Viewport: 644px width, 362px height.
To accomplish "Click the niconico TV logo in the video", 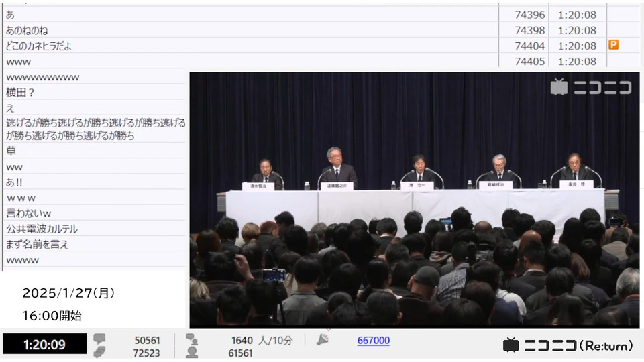I will coord(590,87).
